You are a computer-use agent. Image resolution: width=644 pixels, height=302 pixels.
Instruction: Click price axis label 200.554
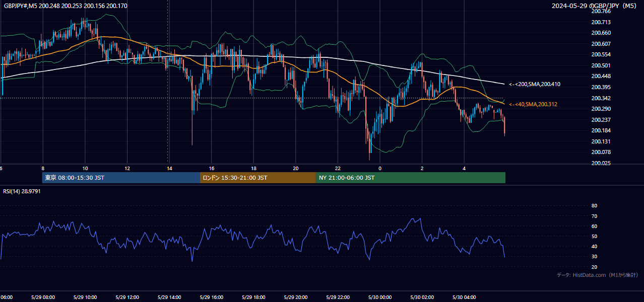(x=601, y=54)
